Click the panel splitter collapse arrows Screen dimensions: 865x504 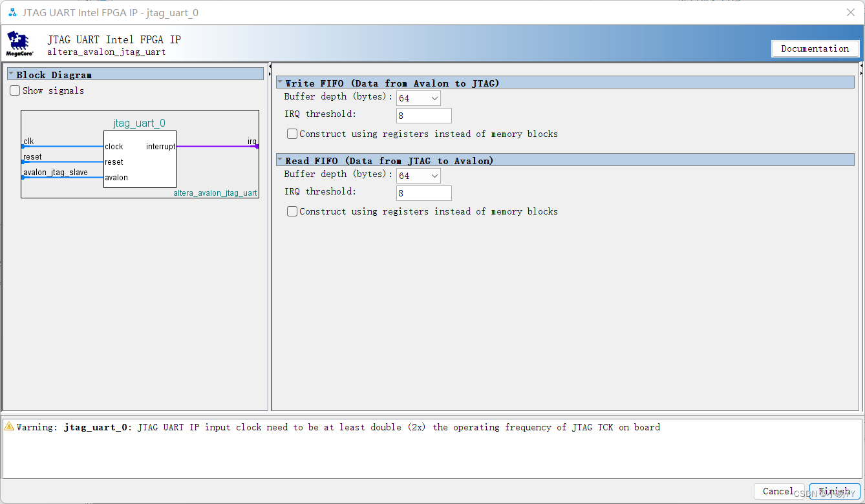pos(270,70)
